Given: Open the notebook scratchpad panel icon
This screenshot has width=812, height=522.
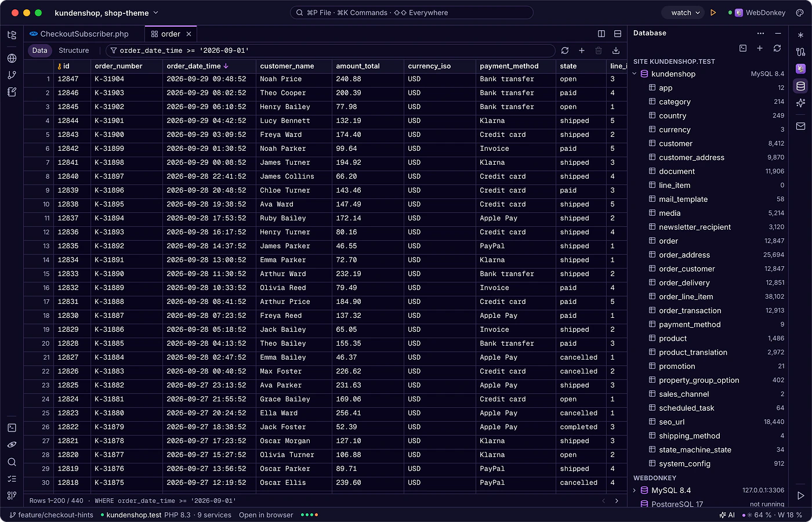Looking at the screenshot, I should [x=12, y=92].
